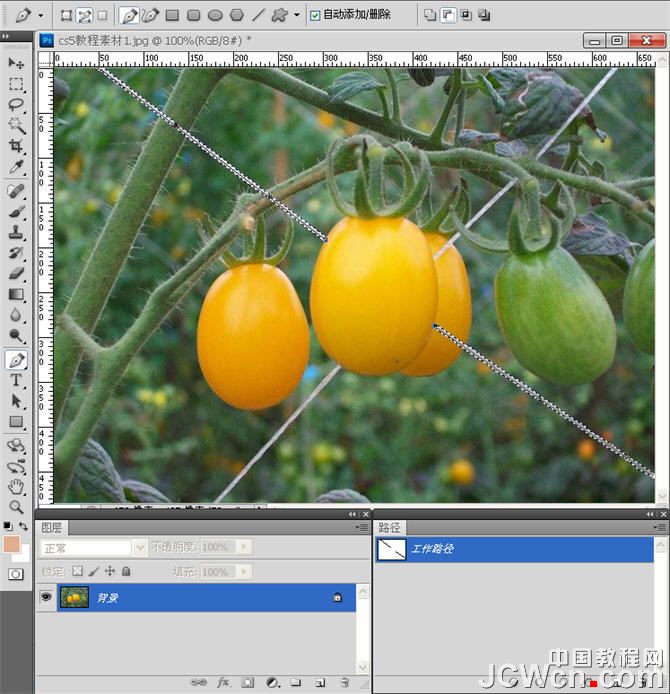
Task: Select the Clone Stamp tool
Action: coord(16,232)
